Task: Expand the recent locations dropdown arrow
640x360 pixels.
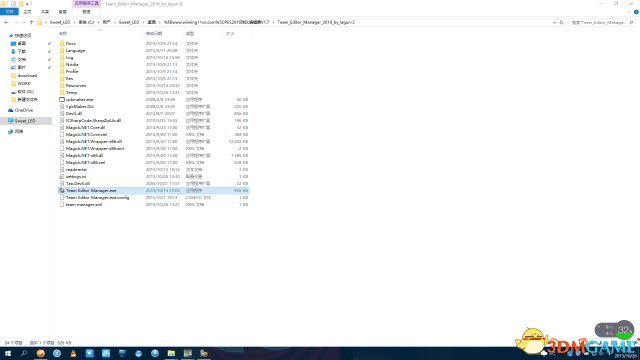Action: pyautogui.click(x=24, y=22)
